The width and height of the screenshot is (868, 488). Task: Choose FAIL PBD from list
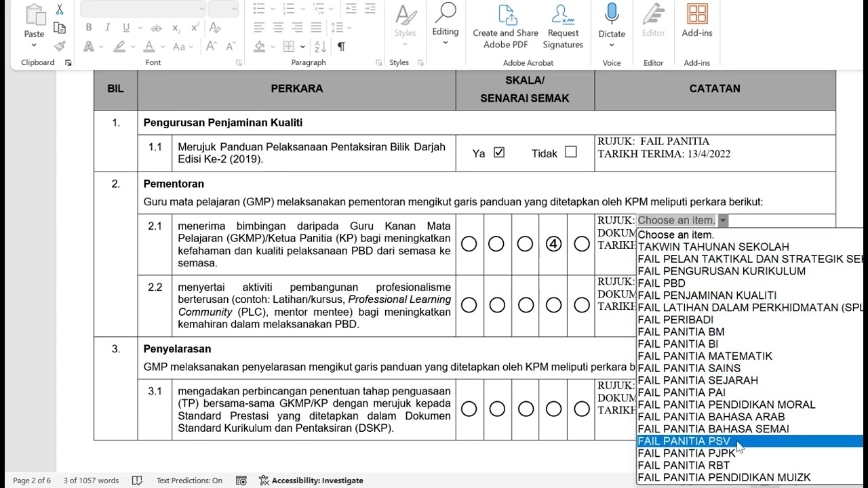point(750,283)
